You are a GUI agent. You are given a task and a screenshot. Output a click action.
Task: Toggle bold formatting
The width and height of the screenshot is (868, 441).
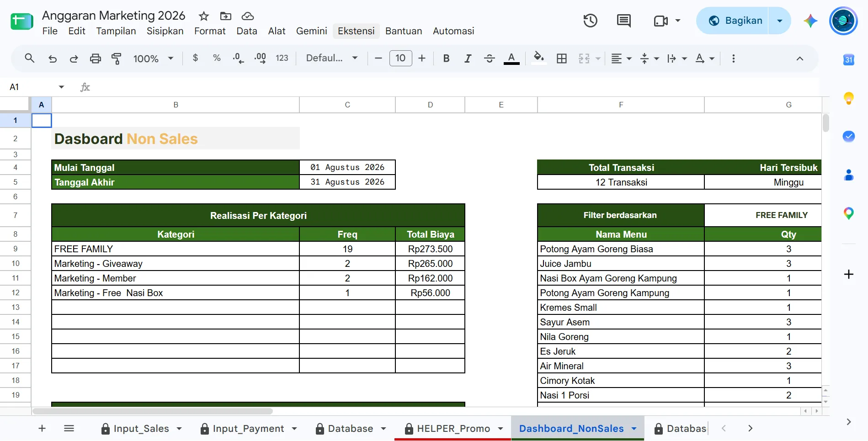click(x=447, y=58)
